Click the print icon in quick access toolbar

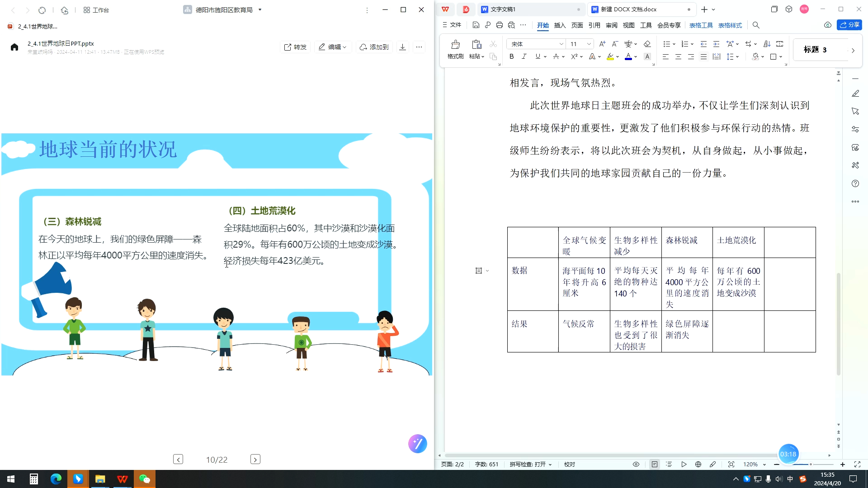[x=499, y=25]
